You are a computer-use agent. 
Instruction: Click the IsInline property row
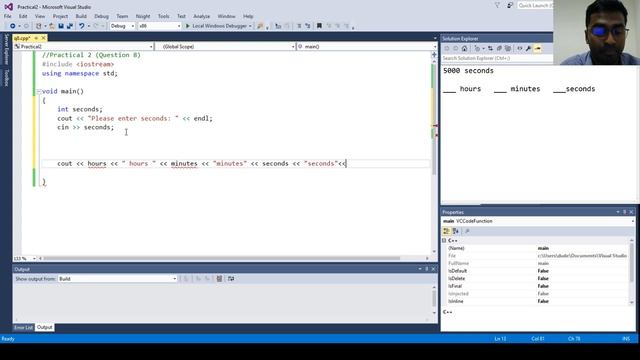click(x=538, y=301)
